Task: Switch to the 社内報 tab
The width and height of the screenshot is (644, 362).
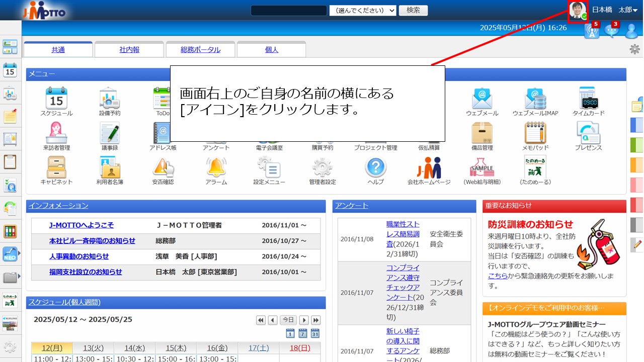Action: point(129,50)
